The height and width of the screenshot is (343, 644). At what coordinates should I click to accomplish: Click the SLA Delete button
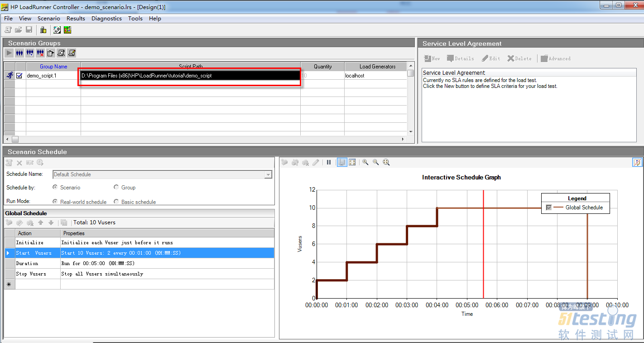click(519, 58)
